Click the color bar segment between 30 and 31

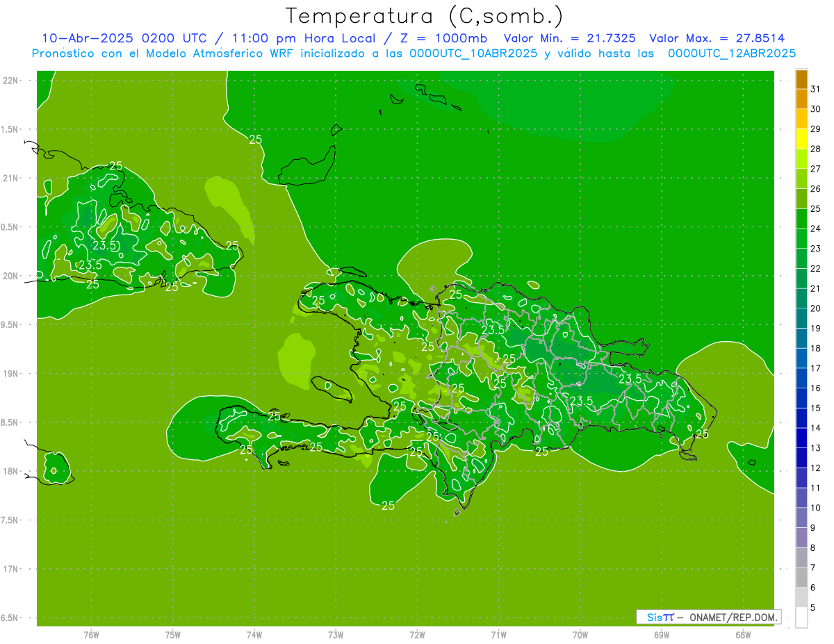point(801,99)
